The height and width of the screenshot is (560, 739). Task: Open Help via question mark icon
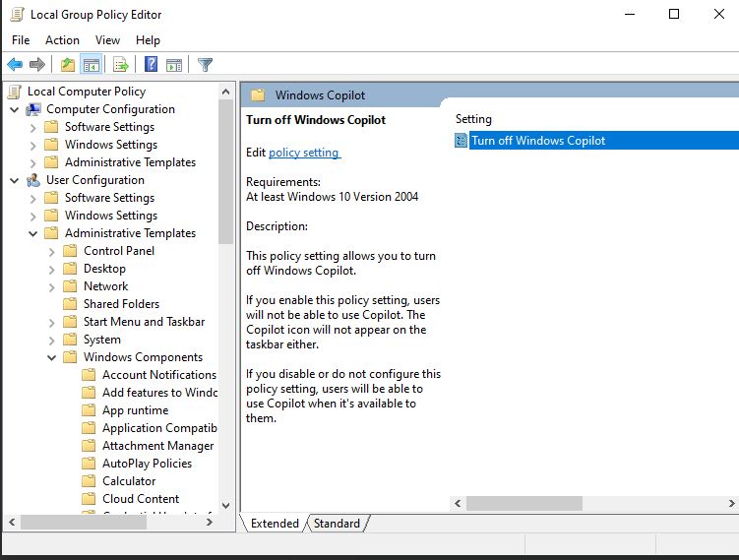(151, 64)
